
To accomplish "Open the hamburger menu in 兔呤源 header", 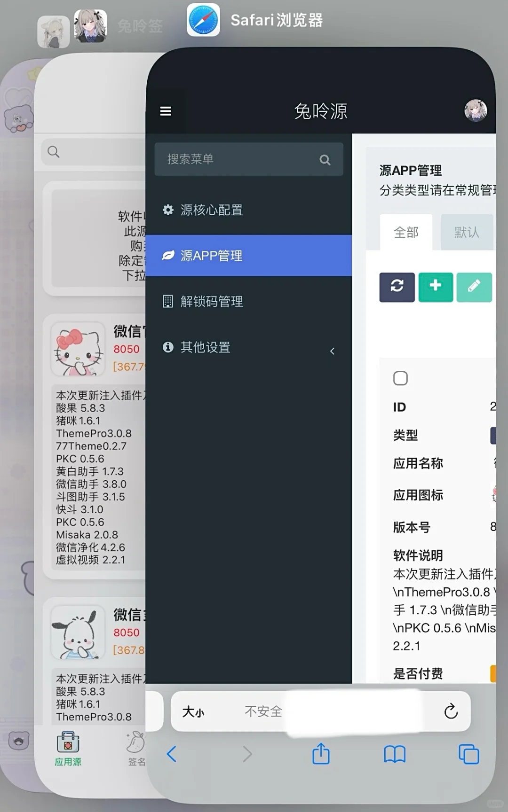I will point(166,111).
